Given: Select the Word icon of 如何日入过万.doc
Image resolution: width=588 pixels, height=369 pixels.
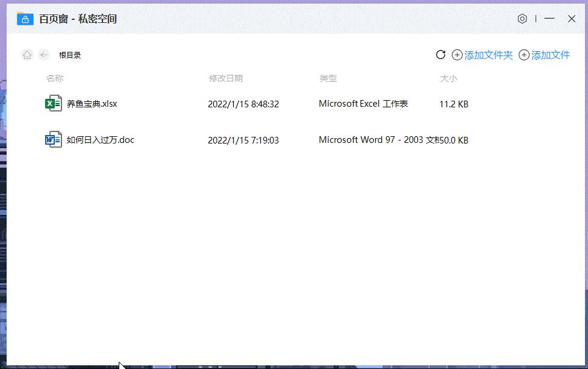Looking at the screenshot, I should coord(52,139).
